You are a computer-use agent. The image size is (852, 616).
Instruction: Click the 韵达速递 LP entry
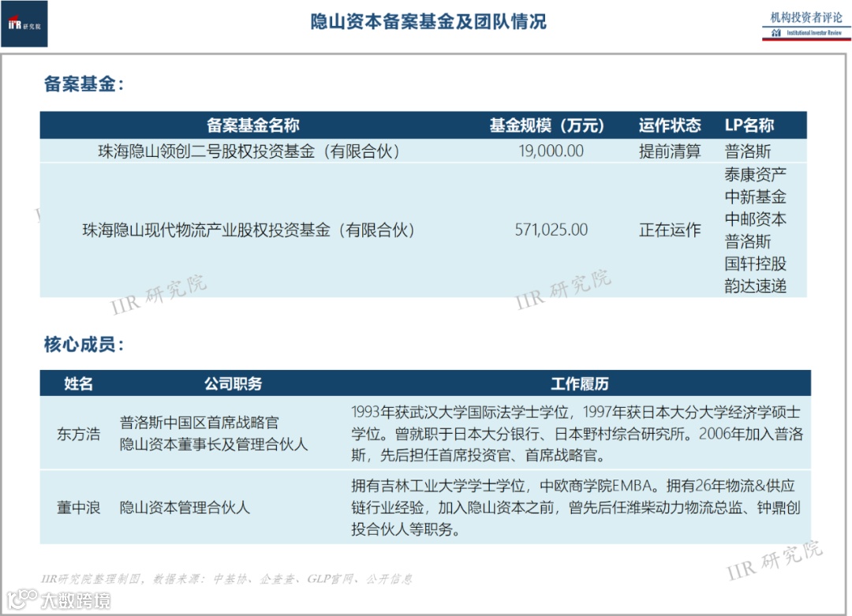tap(755, 286)
